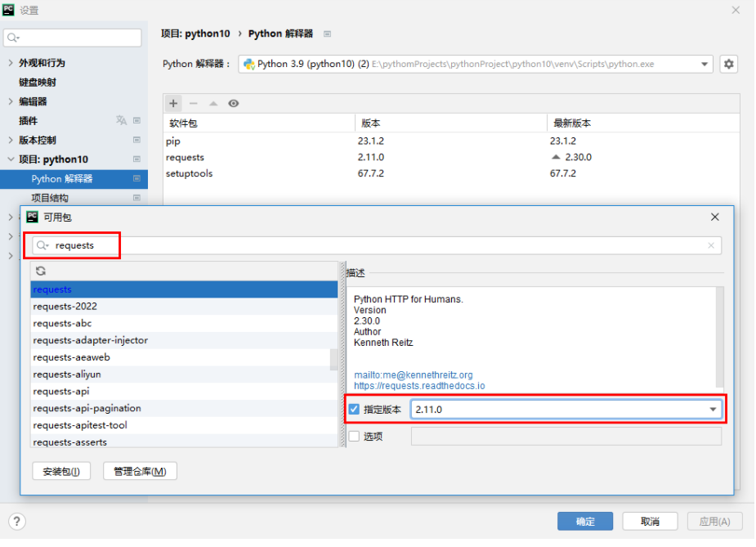Click the search magnifier icon in Available Packages
The width and height of the screenshot is (756, 547).
coord(42,245)
